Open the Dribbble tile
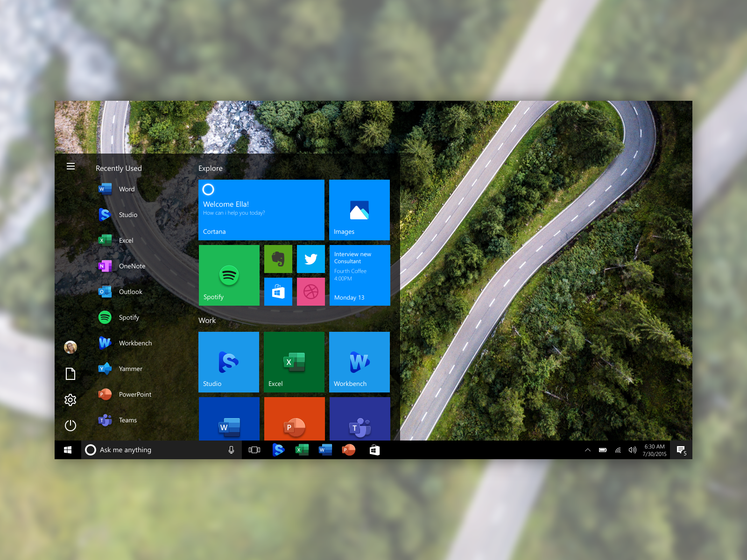 click(310, 292)
